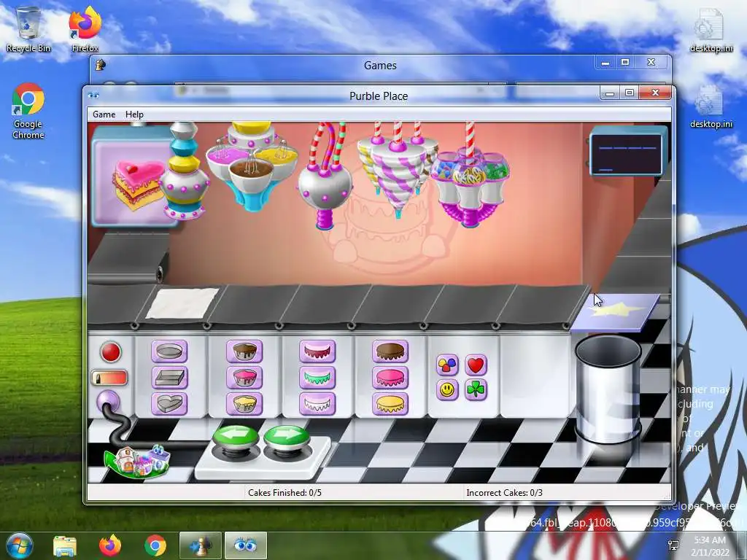Add the red heart decoration
The height and width of the screenshot is (560, 747).
pyautogui.click(x=476, y=365)
